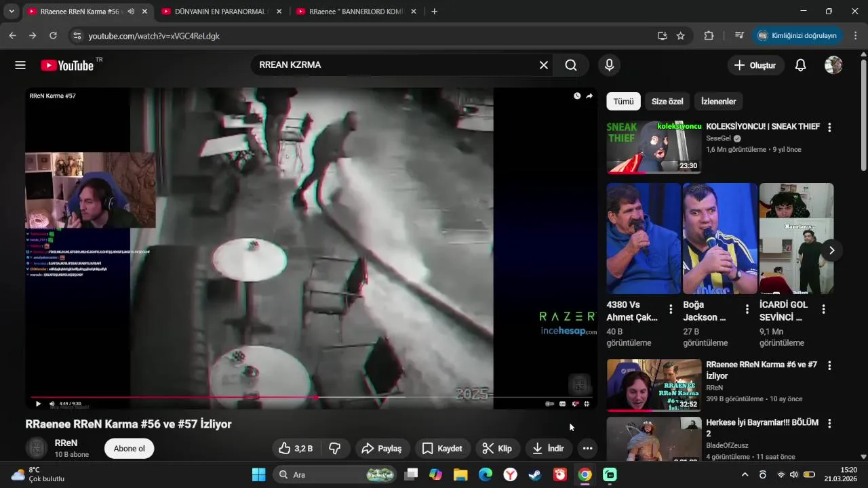Enter fullscreen mode in video player
The height and width of the screenshot is (488, 868).
(587, 403)
